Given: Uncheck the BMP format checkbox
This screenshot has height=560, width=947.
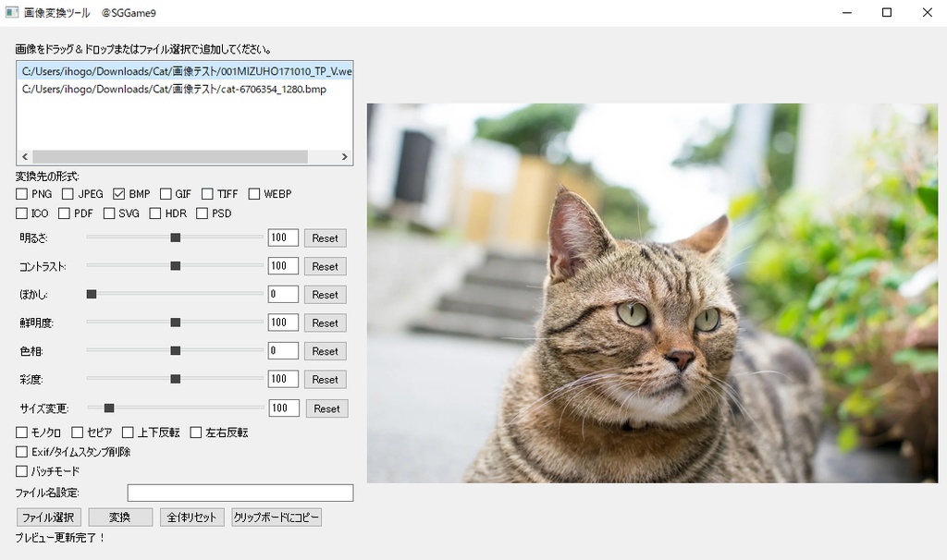Looking at the screenshot, I should pyautogui.click(x=118, y=194).
